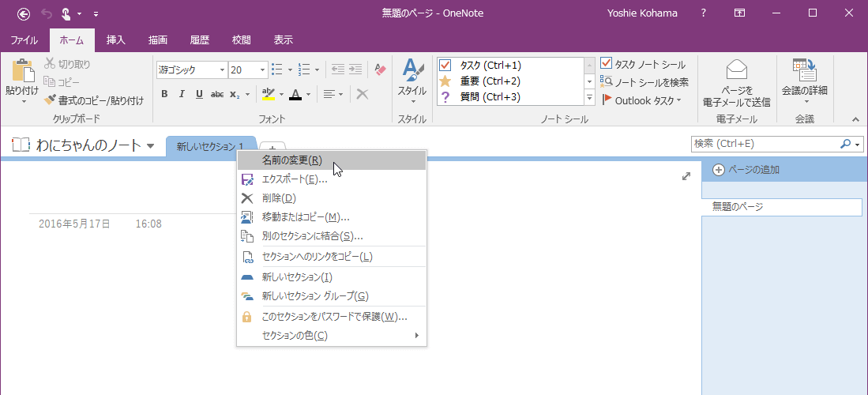This screenshot has width=868, height=395.
Task: Choose 名前の変更(R) in context menu
Action: [x=332, y=160]
